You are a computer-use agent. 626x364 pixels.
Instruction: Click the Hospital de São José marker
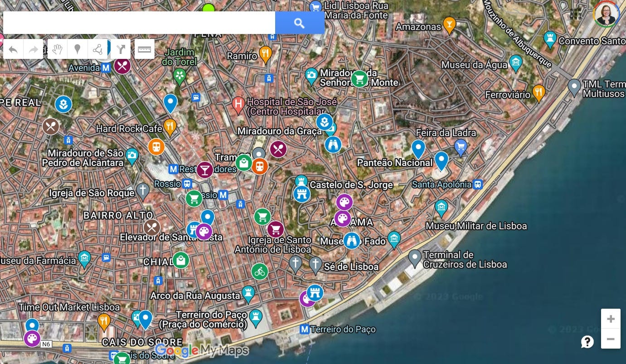click(238, 105)
